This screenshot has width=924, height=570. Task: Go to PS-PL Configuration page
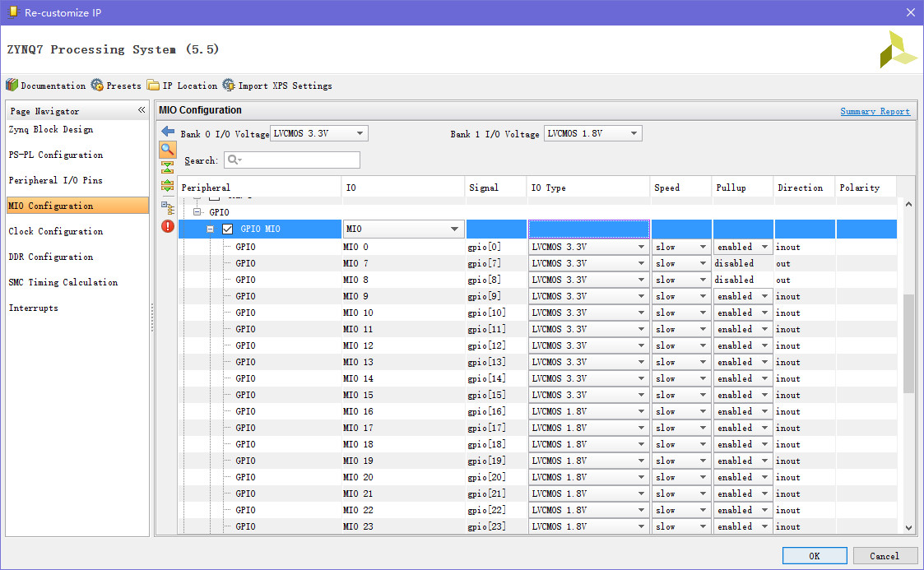click(x=56, y=155)
